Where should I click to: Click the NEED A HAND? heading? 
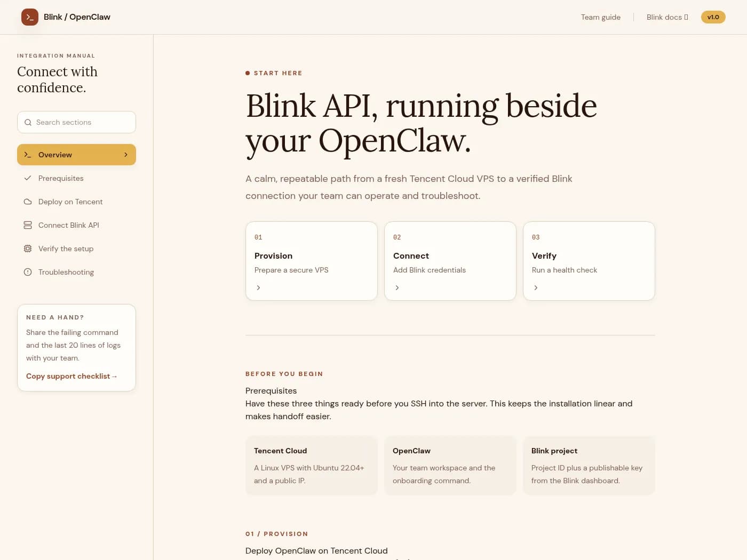pos(55,317)
